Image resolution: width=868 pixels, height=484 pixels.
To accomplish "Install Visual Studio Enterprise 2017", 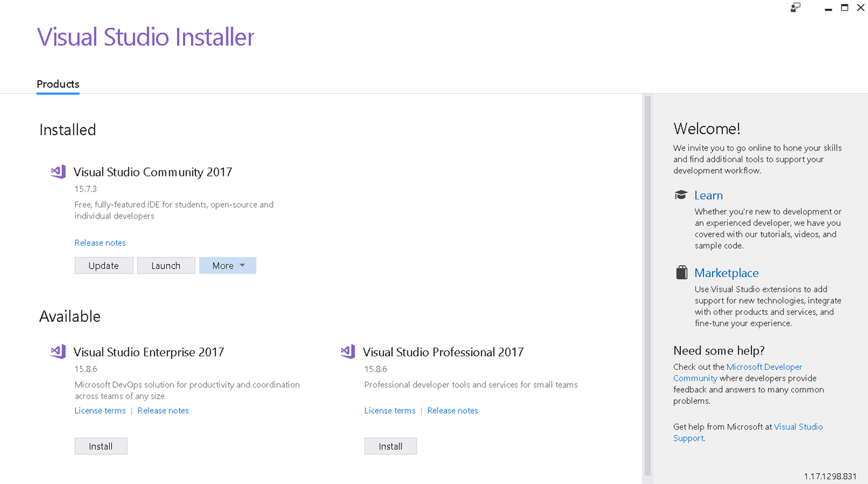I will (x=101, y=446).
